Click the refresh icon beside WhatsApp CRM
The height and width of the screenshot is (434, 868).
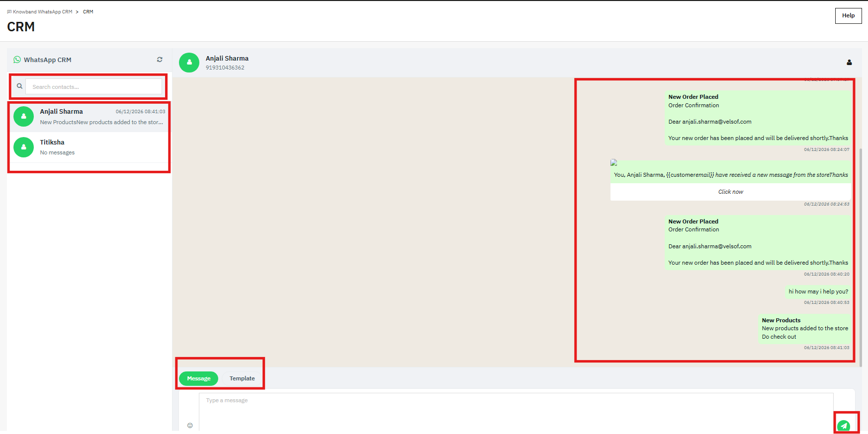(160, 60)
